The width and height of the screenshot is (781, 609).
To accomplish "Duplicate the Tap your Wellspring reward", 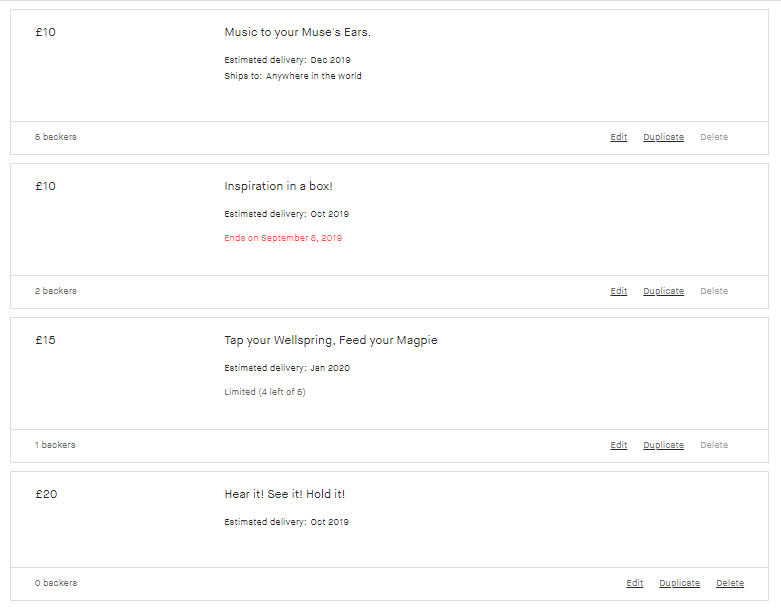I will pos(663,445).
